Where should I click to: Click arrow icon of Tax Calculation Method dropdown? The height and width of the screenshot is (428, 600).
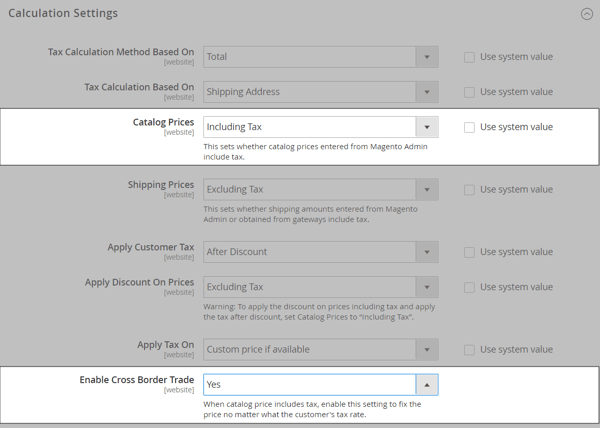point(427,57)
